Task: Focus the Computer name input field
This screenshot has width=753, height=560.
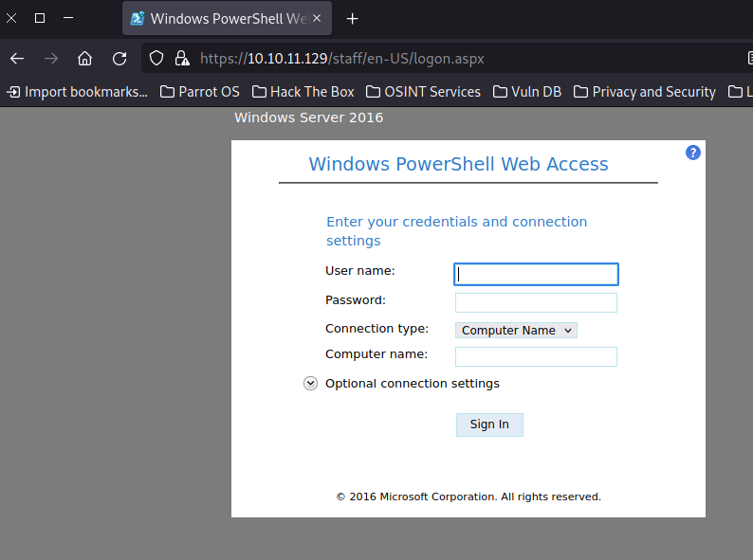Action: [x=536, y=356]
